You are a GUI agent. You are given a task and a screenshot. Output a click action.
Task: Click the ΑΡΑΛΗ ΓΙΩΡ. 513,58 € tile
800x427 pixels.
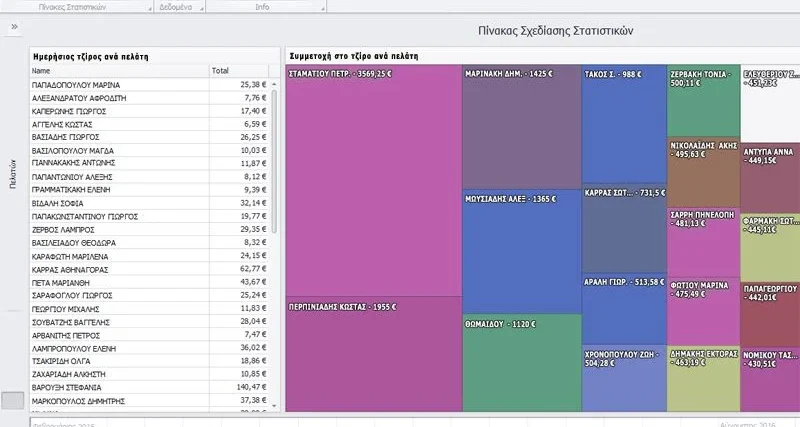[x=624, y=309]
